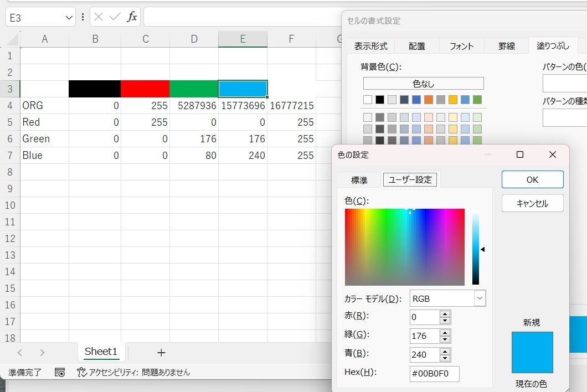Pick the dark blue-gray swatch in the top theme row
This screenshot has width=587, height=392.
(404, 100)
